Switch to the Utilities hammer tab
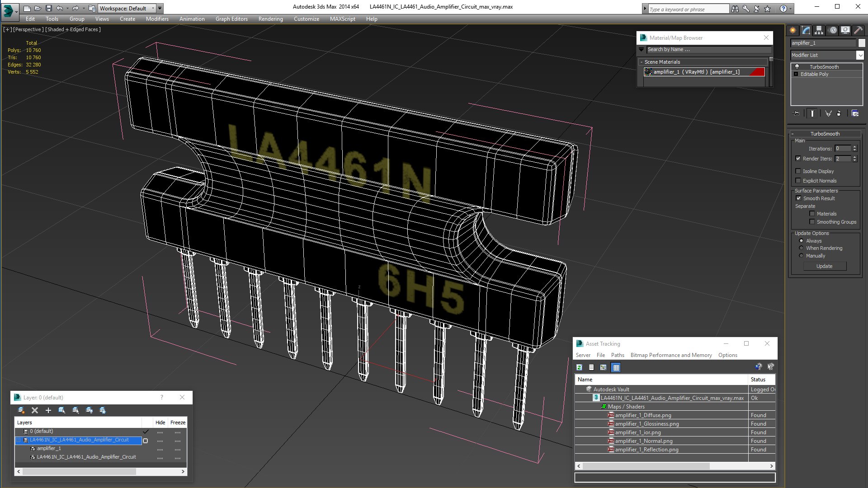This screenshot has width=868, height=488. (858, 30)
